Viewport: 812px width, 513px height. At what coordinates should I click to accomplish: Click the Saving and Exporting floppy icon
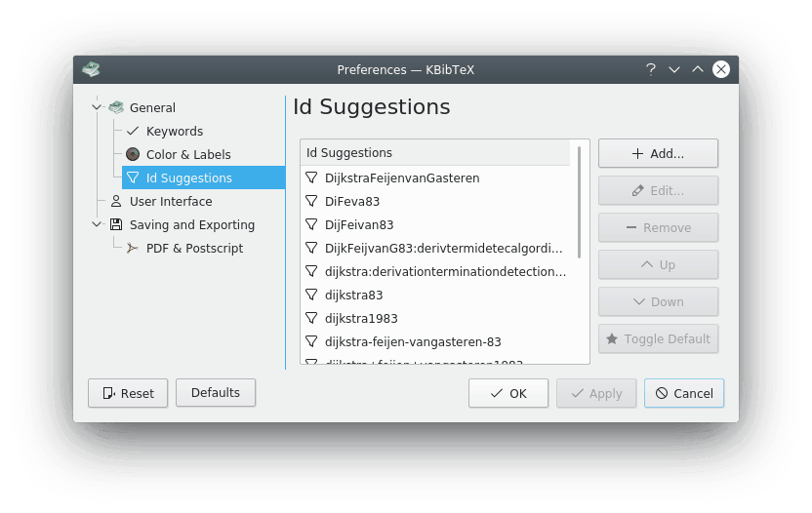(x=116, y=224)
